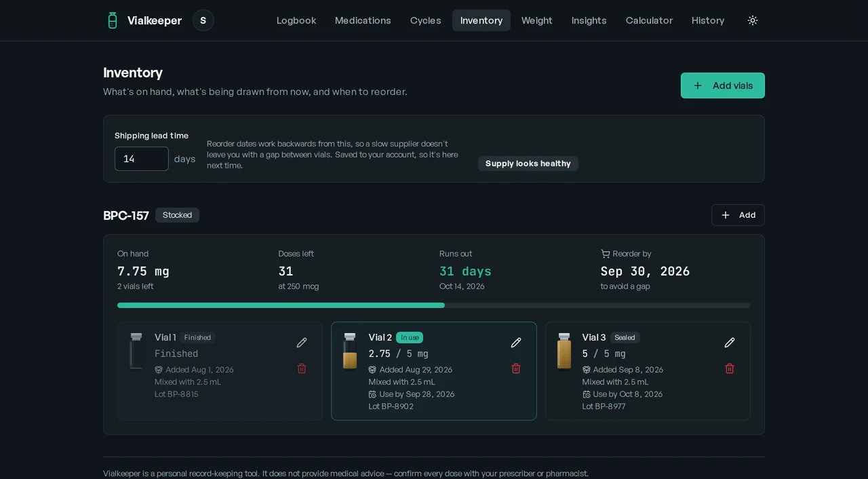The image size is (868, 479).
Task: Click the 2 vials left text
Action: (135, 286)
